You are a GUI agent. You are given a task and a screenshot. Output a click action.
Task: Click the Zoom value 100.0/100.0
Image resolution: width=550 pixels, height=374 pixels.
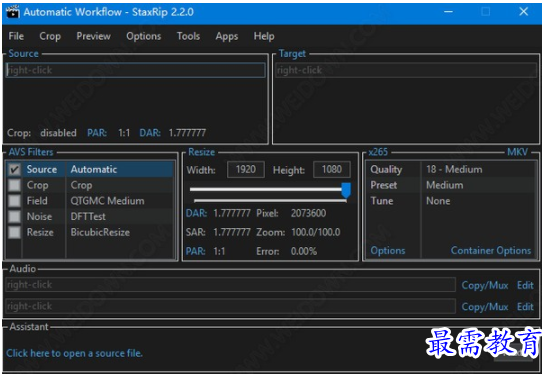click(x=315, y=232)
